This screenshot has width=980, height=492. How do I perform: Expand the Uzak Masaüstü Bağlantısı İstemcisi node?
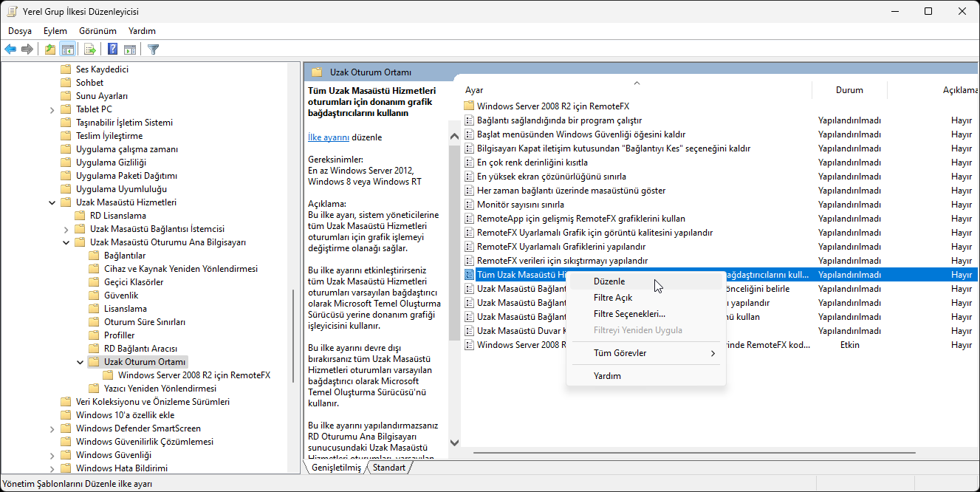tap(66, 229)
